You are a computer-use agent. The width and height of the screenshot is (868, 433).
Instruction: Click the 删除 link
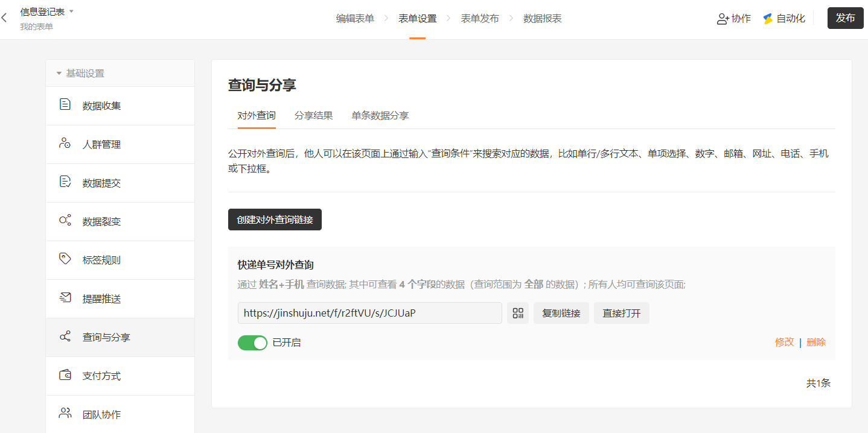[x=816, y=342]
